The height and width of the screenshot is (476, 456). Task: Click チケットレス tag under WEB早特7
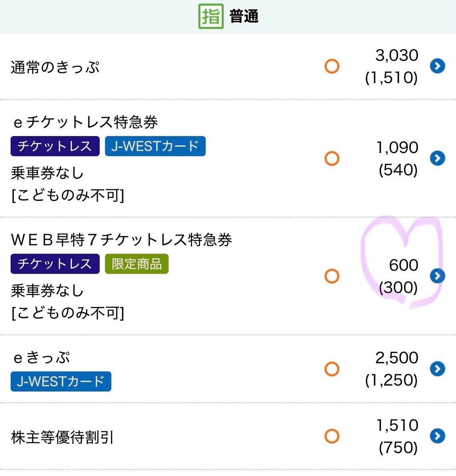[55, 264]
